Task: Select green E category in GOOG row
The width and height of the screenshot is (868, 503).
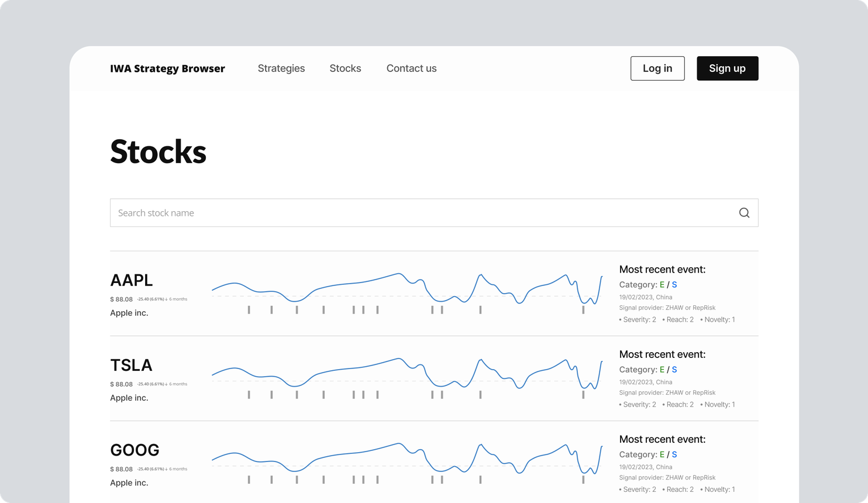Action: [662, 454]
